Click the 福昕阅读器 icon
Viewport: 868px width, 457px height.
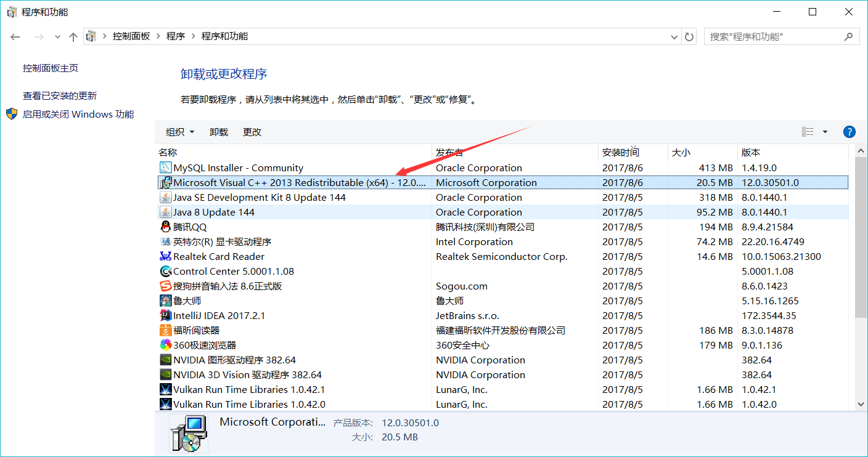(x=165, y=330)
